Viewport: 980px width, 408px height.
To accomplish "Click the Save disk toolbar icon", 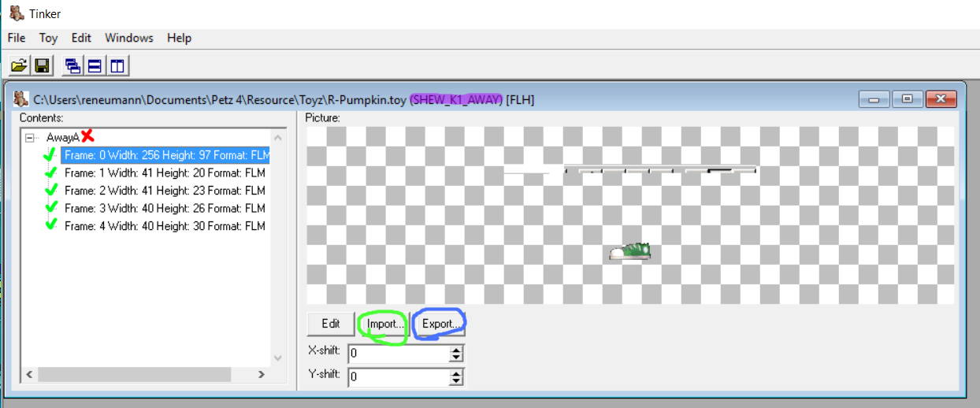I will pos(42,65).
